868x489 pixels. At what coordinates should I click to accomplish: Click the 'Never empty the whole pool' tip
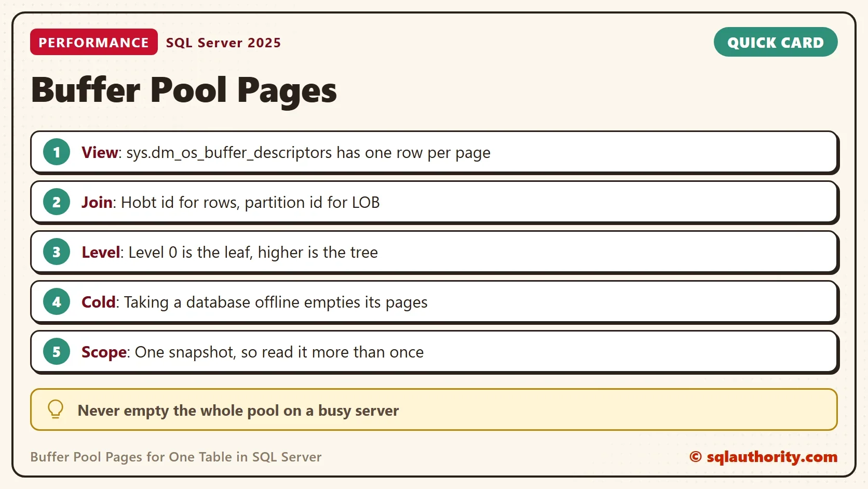pyautogui.click(x=434, y=409)
